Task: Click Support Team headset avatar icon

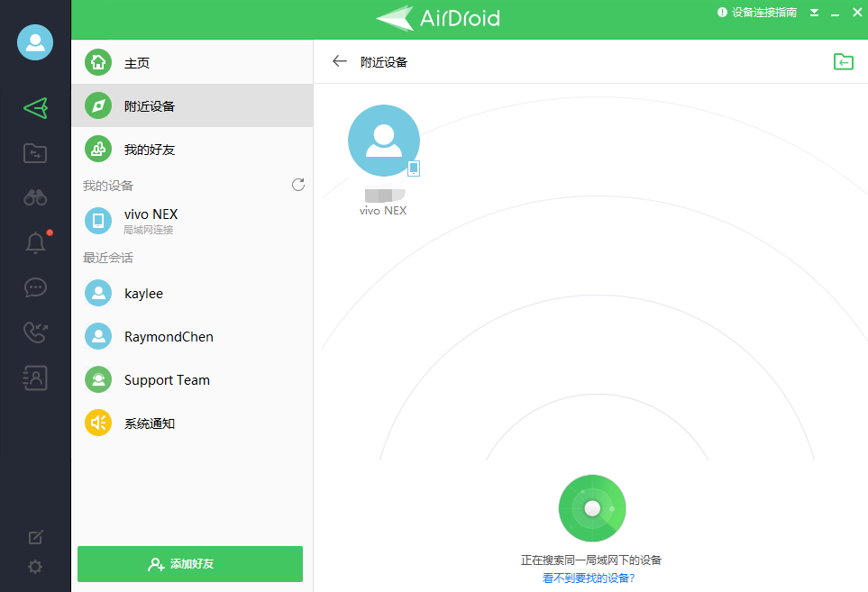Action: tap(98, 379)
